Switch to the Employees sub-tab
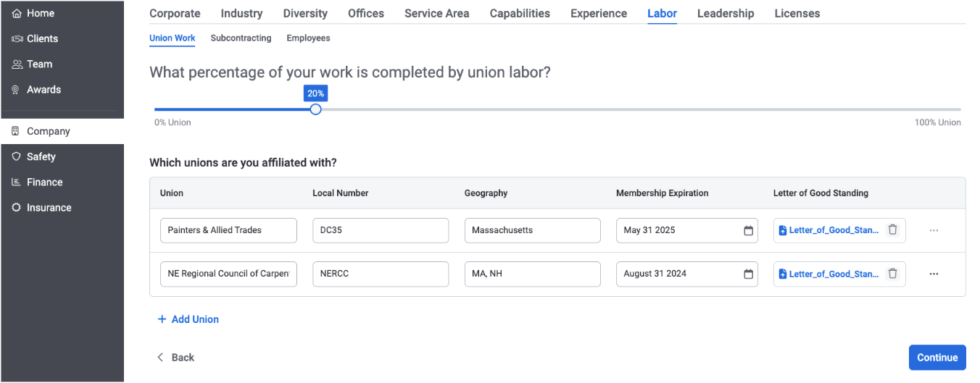 click(308, 38)
